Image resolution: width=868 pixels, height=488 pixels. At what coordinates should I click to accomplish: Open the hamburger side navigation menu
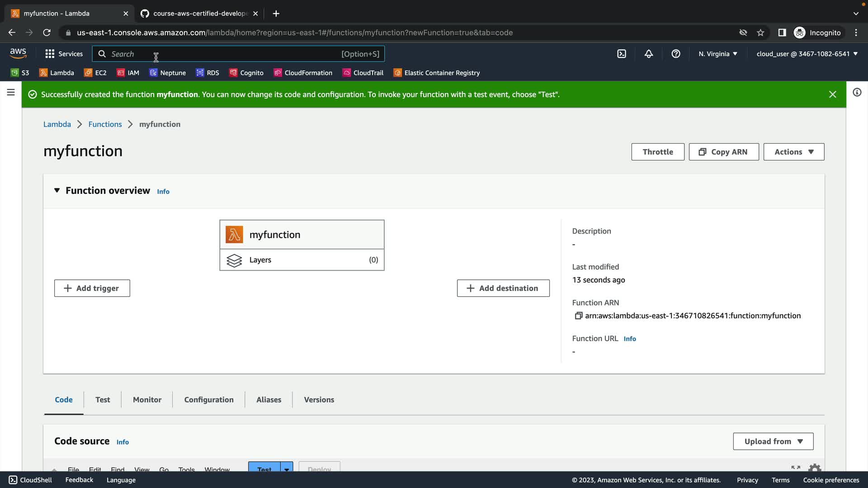click(11, 93)
